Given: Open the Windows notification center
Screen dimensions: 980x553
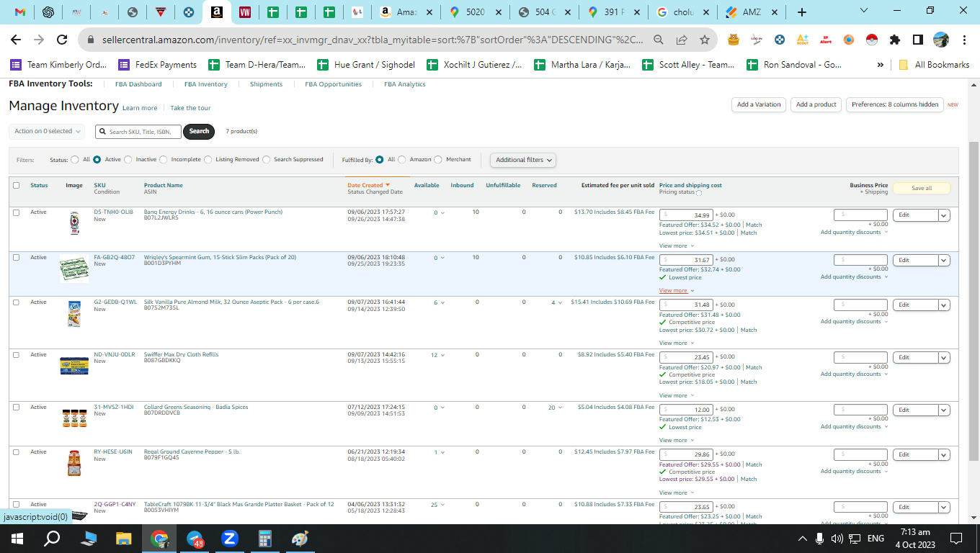Looking at the screenshot, I should coord(956,538).
